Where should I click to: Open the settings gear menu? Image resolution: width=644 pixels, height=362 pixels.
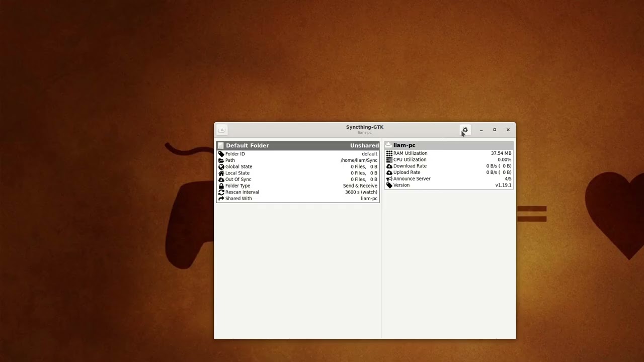pos(465,130)
